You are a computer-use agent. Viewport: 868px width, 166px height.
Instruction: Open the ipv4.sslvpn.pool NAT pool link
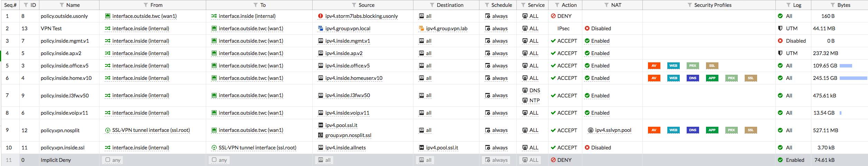point(613,130)
